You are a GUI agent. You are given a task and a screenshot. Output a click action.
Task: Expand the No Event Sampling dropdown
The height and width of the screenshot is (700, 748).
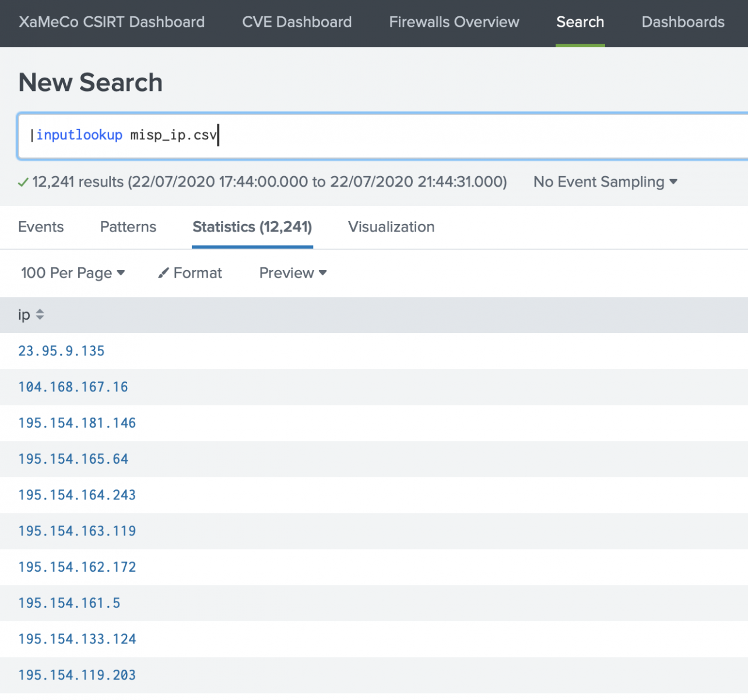click(x=605, y=182)
